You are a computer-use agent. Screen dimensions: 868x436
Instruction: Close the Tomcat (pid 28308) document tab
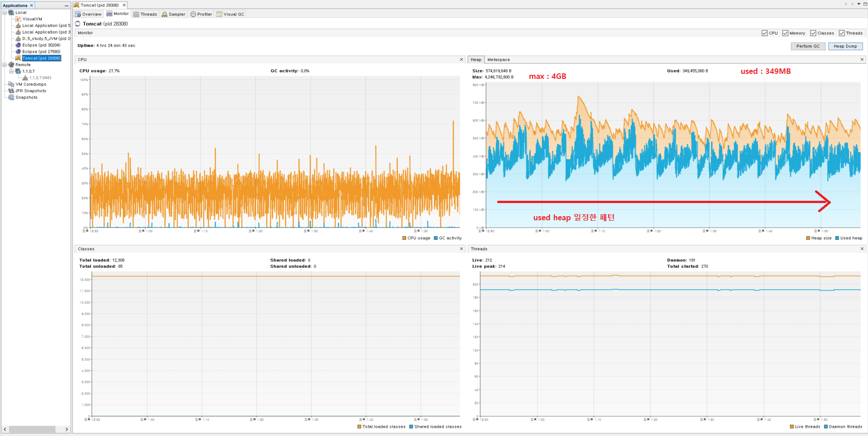tap(124, 5)
